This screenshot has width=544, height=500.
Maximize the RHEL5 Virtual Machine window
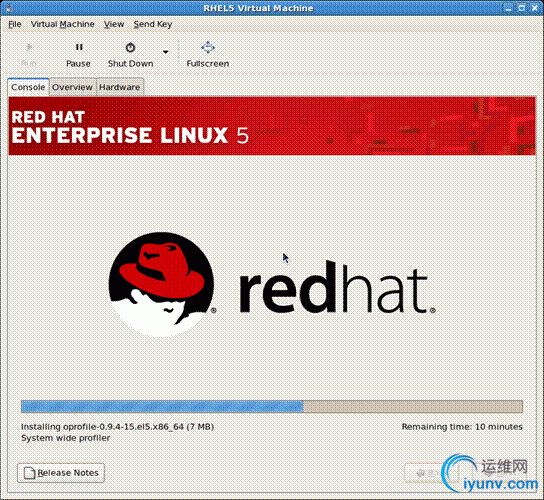click(521, 8)
